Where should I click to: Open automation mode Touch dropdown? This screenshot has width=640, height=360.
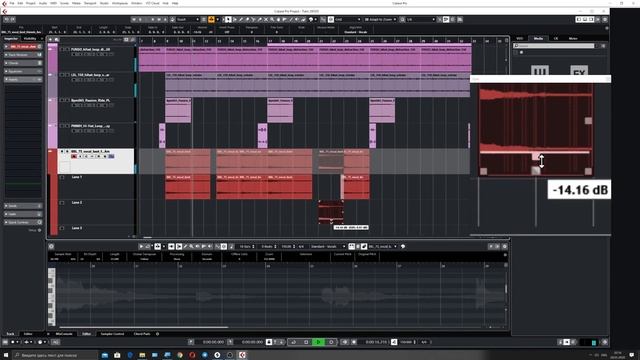click(188, 19)
